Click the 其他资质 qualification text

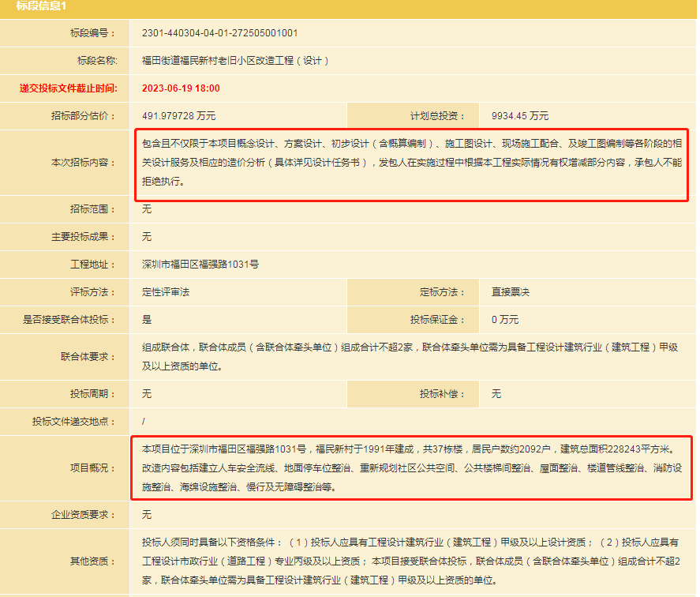(410, 561)
